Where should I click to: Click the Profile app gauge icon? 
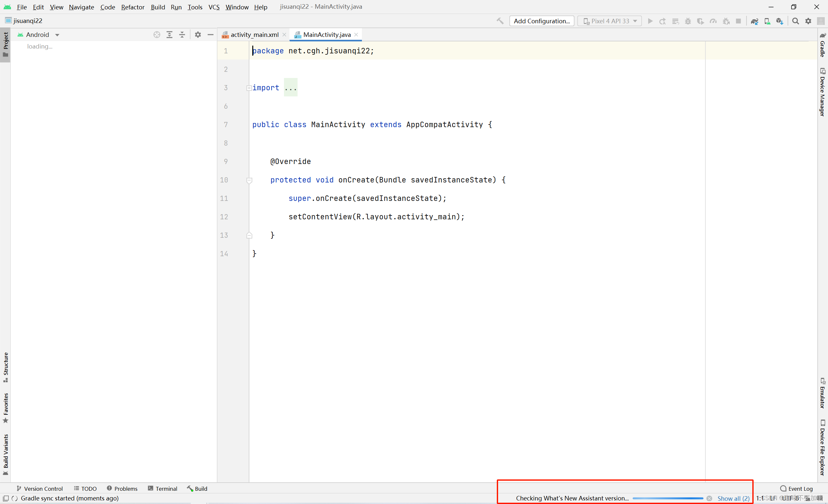click(x=713, y=21)
